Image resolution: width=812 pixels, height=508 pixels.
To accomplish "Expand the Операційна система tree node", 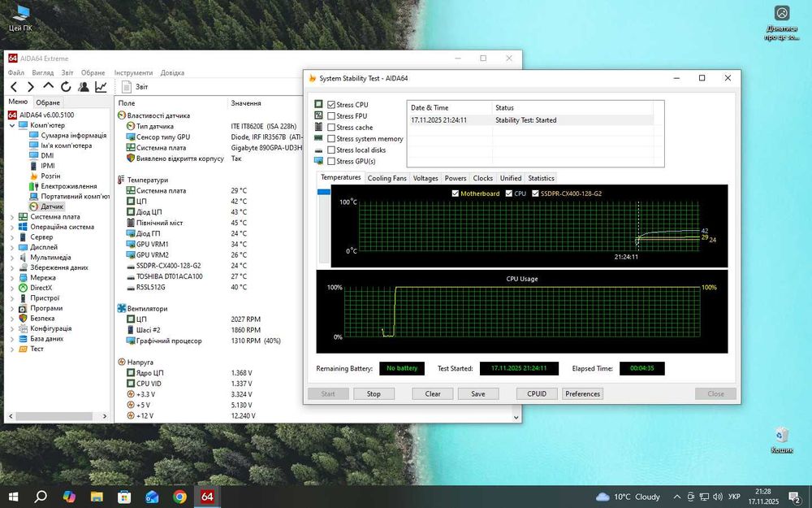I will [x=12, y=227].
